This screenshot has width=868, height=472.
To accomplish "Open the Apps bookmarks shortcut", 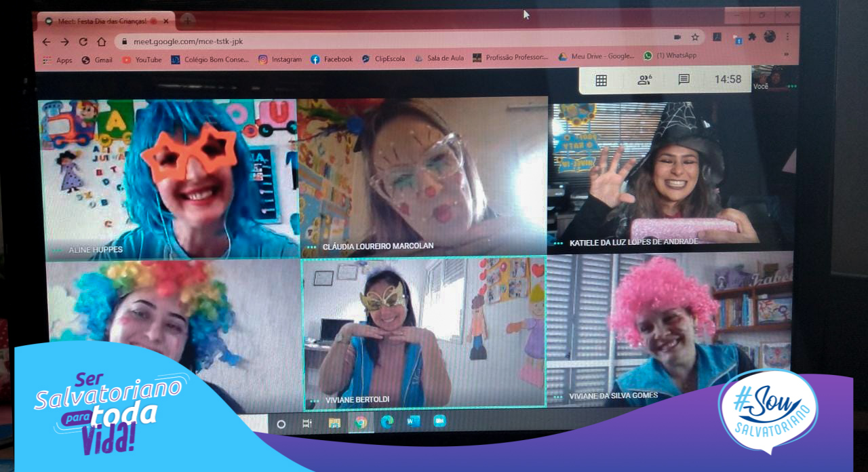I will click(58, 60).
